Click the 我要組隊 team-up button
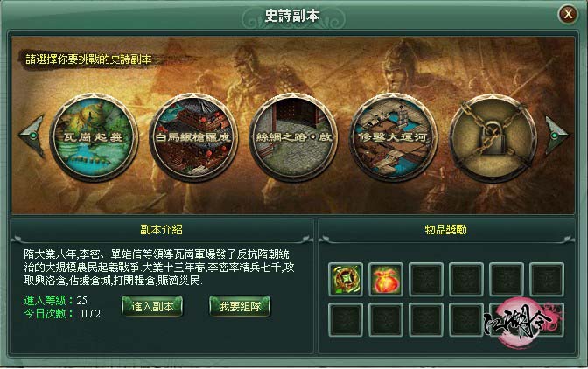The width and height of the screenshot is (588, 369). pyautogui.click(x=240, y=306)
